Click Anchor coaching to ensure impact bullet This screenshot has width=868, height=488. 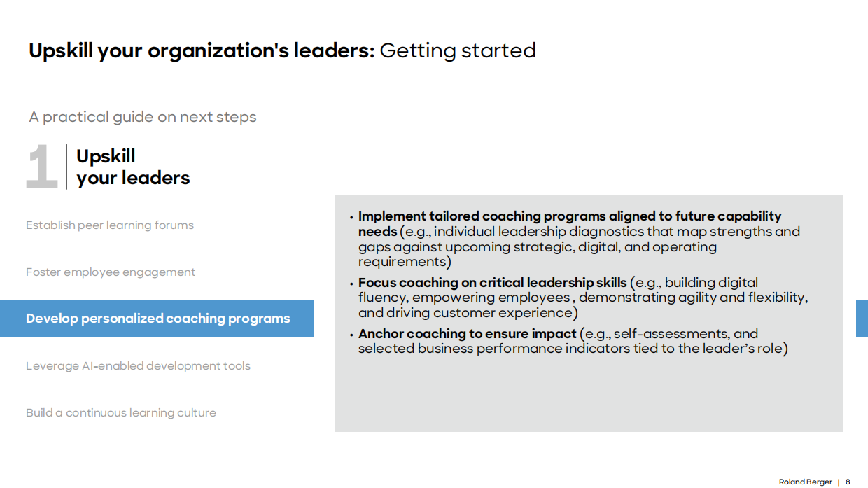click(x=467, y=334)
